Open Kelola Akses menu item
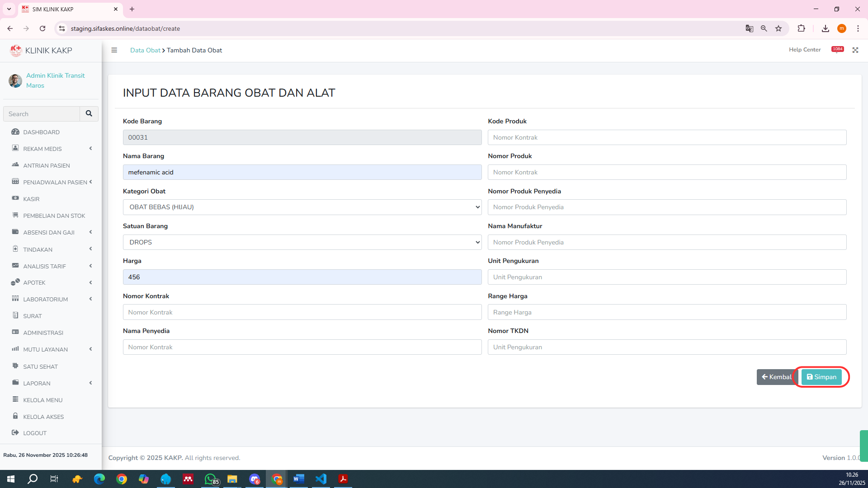The width and height of the screenshot is (868, 488). tap(43, 417)
